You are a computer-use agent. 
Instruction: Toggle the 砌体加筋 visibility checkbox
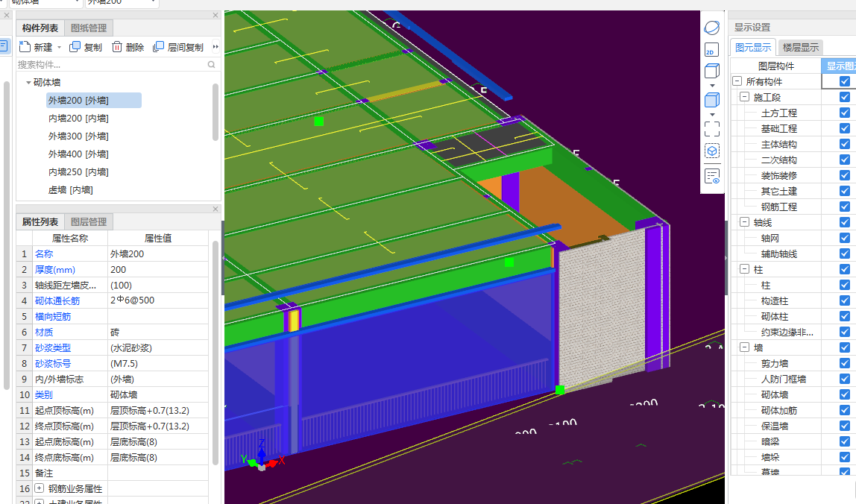click(x=845, y=410)
